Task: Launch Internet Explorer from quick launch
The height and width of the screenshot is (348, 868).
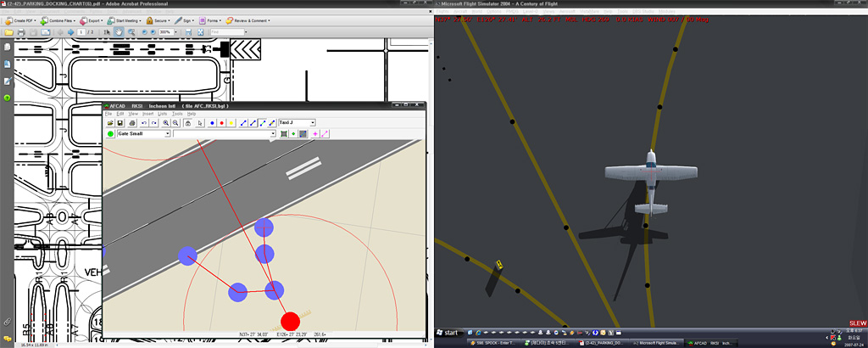Action: [x=478, y=333]
